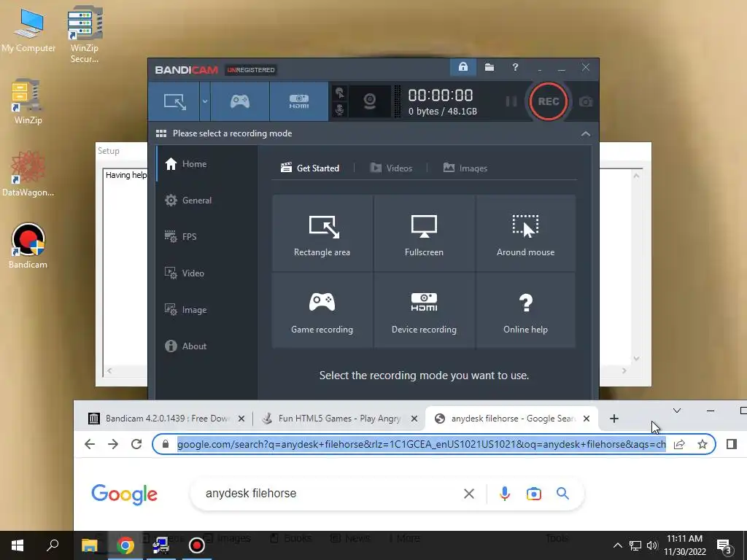Close the anydesk filehorse search tab
The height and width of the screenshot is (560, 747).
click(x=587, y=419)
